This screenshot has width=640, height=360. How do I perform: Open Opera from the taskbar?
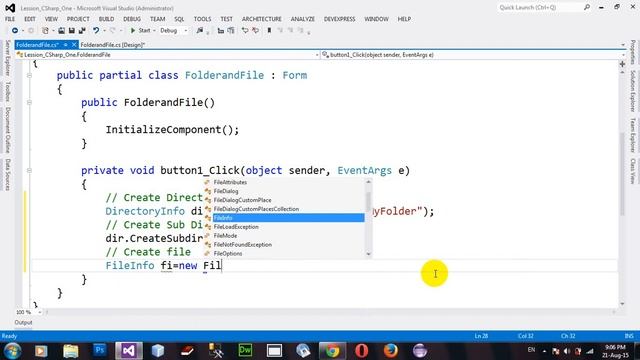pyautogui.click(x=362, y=351)
